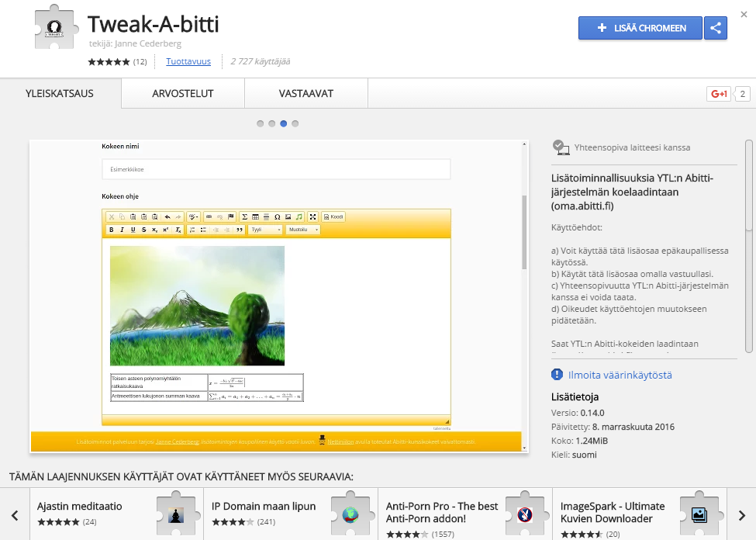Image resolution: width=756 pixels, height=540 pixels.
Task: Click the five-star rating with 12 reviews
Action: coord(117,62)
